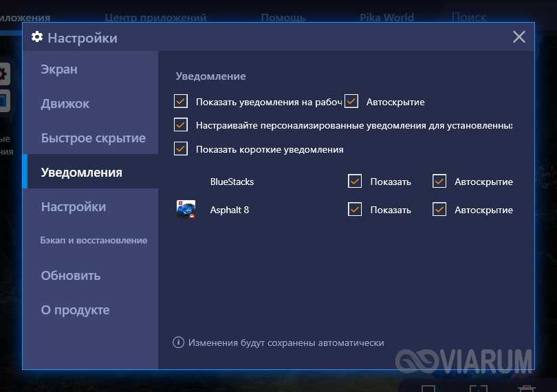Uncheck 'Показать' for BlueStacks
The width and height of the screenshot is (557, 392).
355,182
